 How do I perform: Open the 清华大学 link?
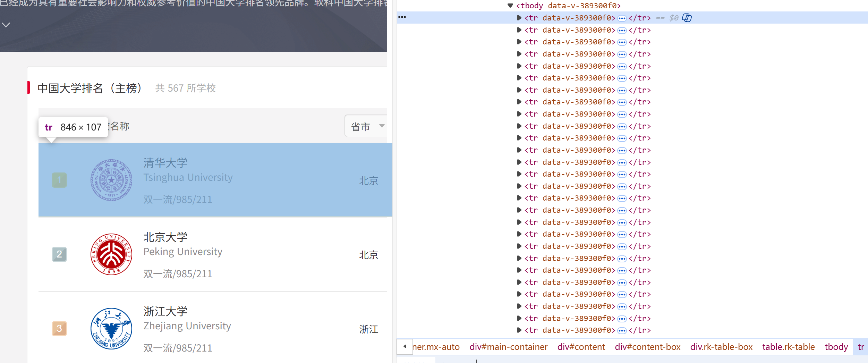[165, 162]
